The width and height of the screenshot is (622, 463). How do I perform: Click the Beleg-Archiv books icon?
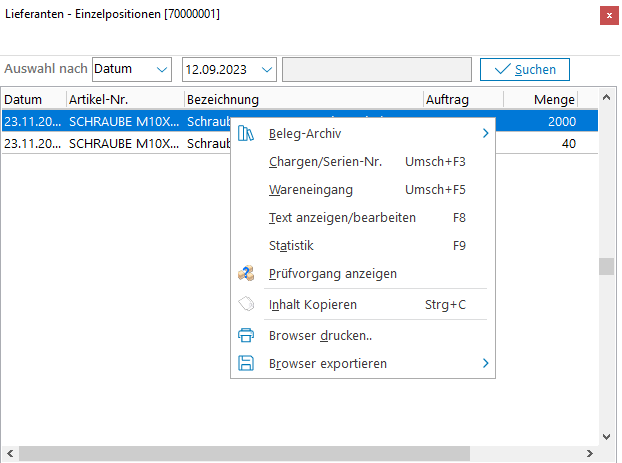pos(246,134)
